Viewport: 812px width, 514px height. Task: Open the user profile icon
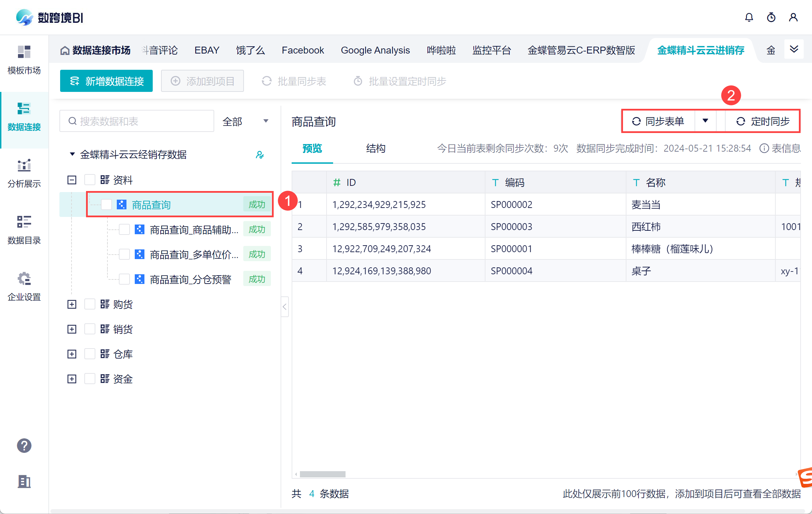(x=793, y=17)
